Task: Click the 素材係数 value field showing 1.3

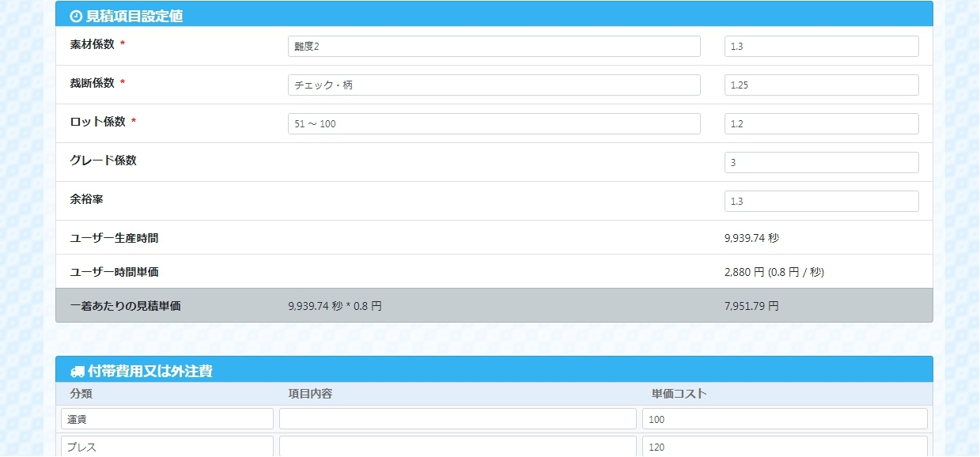Action: point(821,47)
